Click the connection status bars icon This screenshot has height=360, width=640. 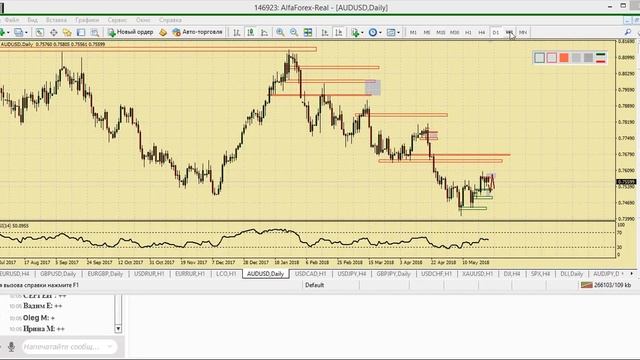(x=587, y=285)
